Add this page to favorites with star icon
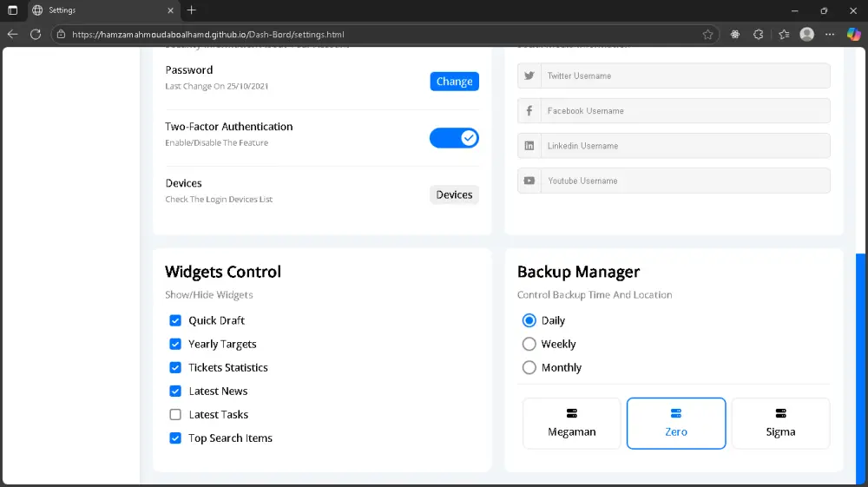The height and width of the screenshot is (487, 868). [708, 35]
